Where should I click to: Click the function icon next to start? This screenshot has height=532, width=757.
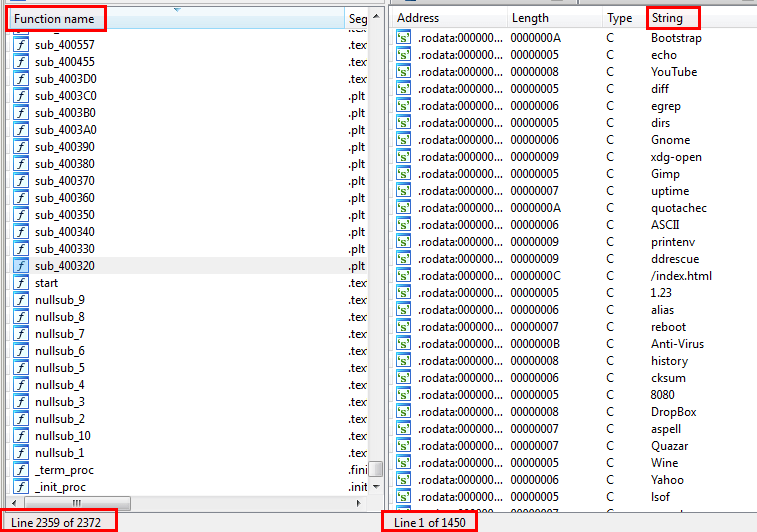(x=20, y=283)
